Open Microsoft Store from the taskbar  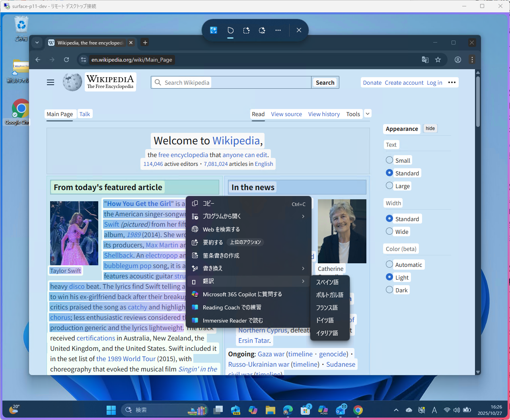click(306, 410)
